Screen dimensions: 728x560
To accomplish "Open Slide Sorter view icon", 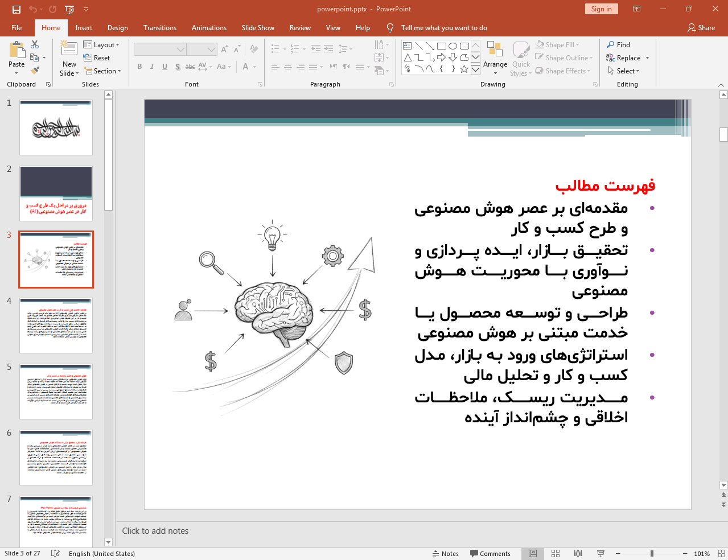I will click(x=556, y=554).
